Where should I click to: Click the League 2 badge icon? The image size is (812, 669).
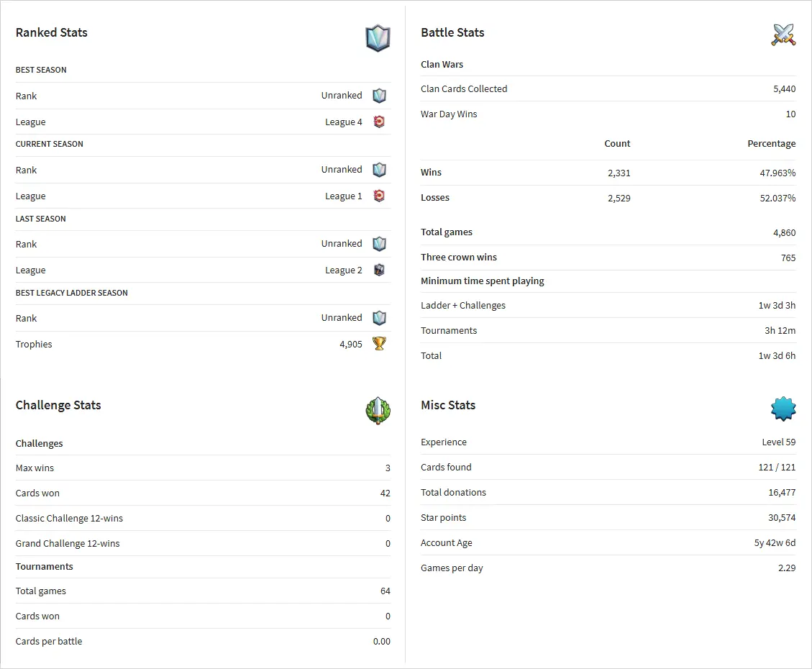[379, 270]
